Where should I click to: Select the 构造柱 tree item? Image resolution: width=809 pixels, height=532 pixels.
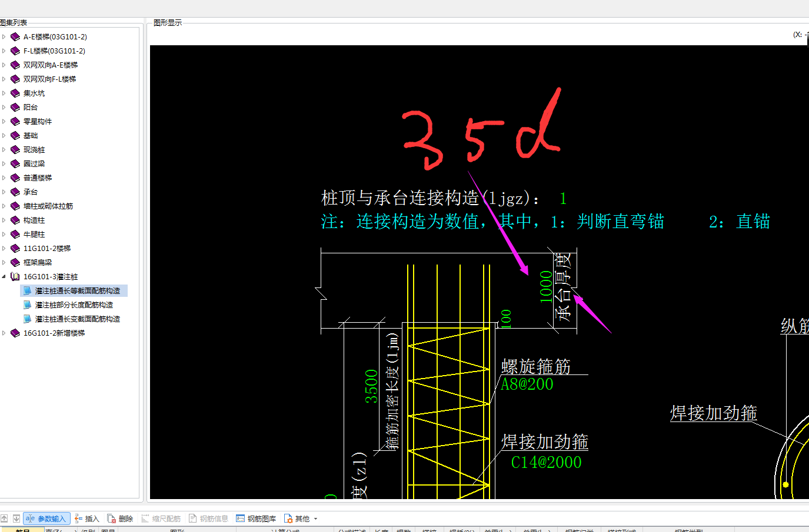point(34,220)
